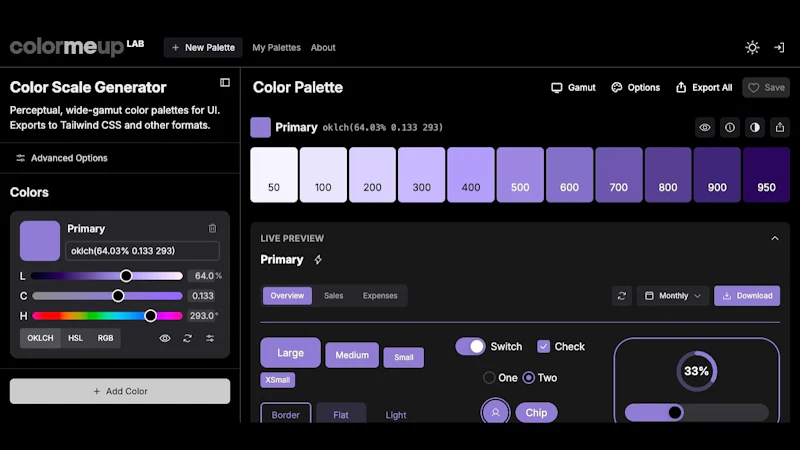Select the HSL color mode

click(76, 338)
